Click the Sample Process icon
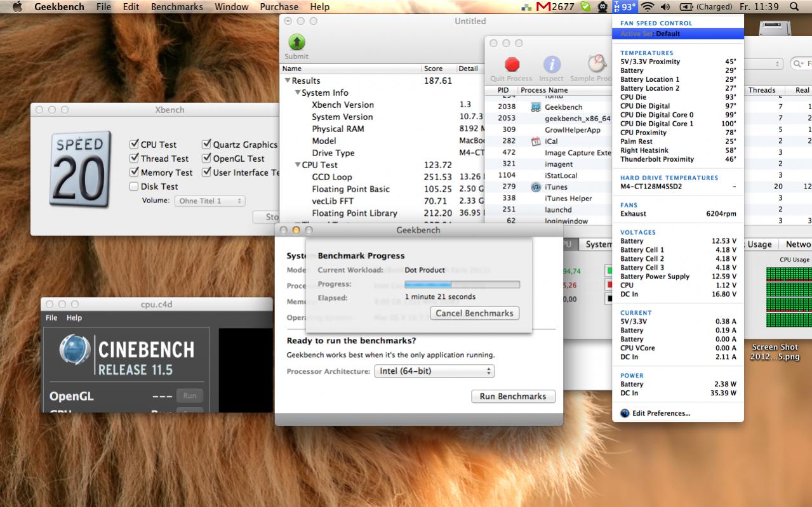Viewport: 812px width, 507px height. pos(597,63)
